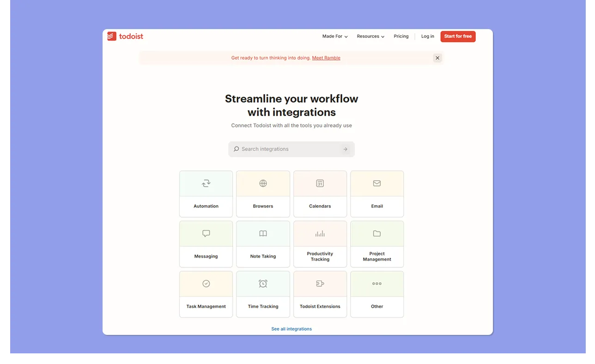Click the Automation arrows icon
595x364 pixels.
(206, 183)
